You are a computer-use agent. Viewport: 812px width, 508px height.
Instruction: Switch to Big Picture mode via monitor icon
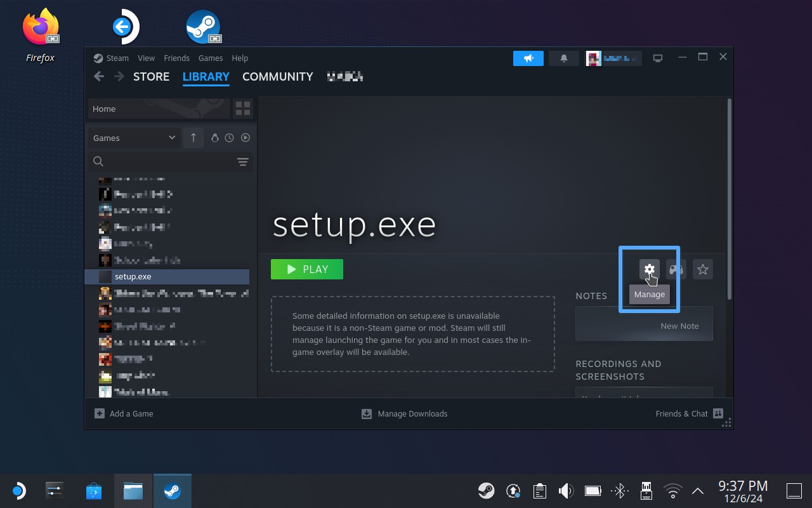(x=658, y=58)
